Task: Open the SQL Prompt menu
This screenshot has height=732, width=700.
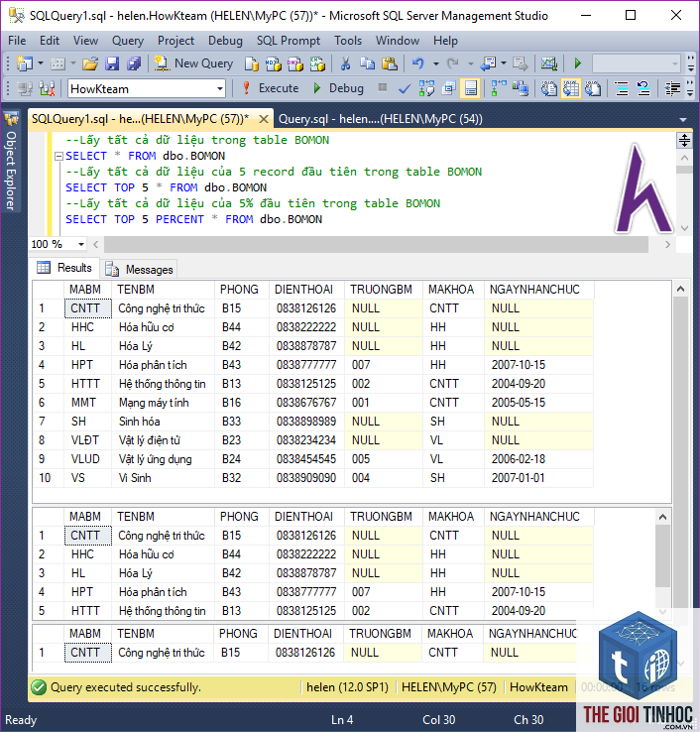Action: click(289, 41)
